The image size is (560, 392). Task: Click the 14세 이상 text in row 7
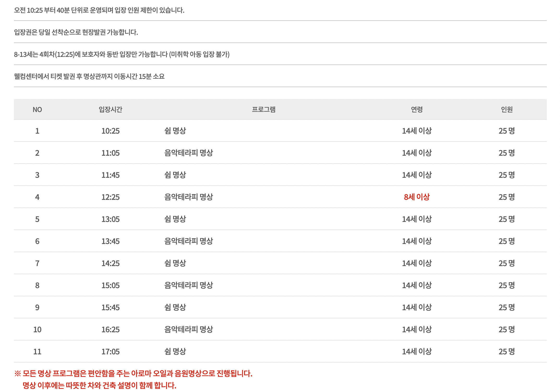(416, 263)
